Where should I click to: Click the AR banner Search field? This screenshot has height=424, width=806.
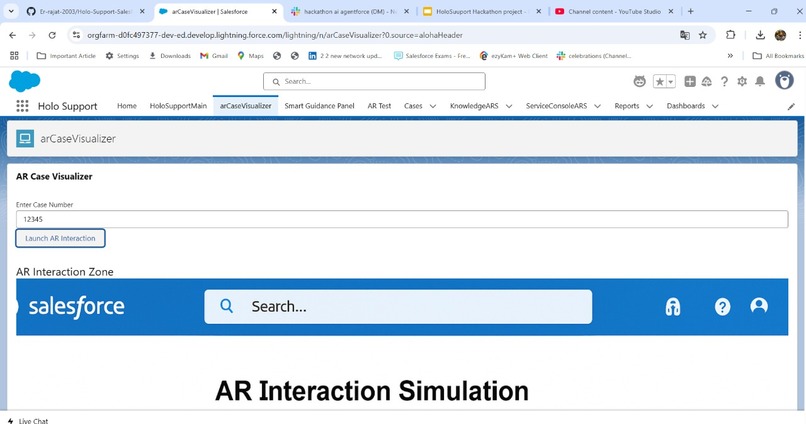click(398, 307)
